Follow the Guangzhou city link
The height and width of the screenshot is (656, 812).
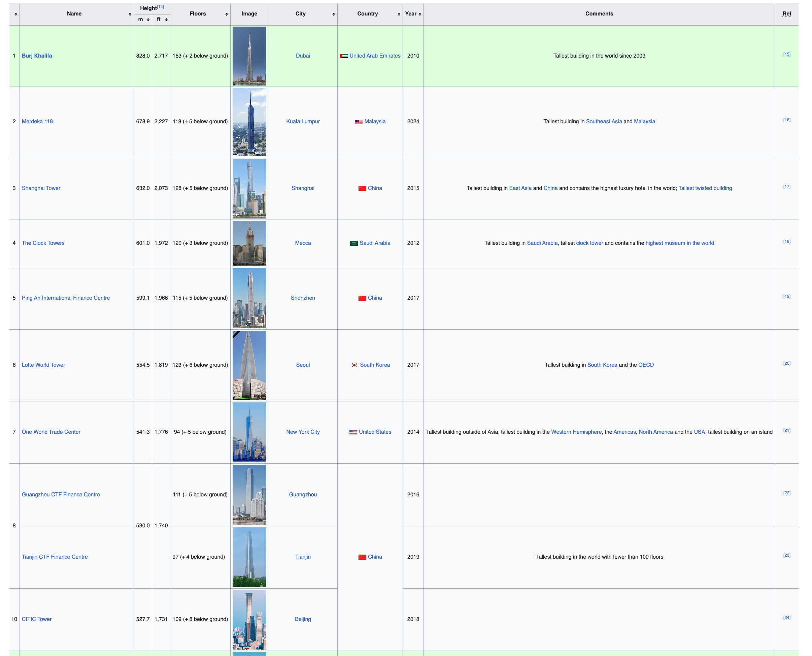pos(303,495)
